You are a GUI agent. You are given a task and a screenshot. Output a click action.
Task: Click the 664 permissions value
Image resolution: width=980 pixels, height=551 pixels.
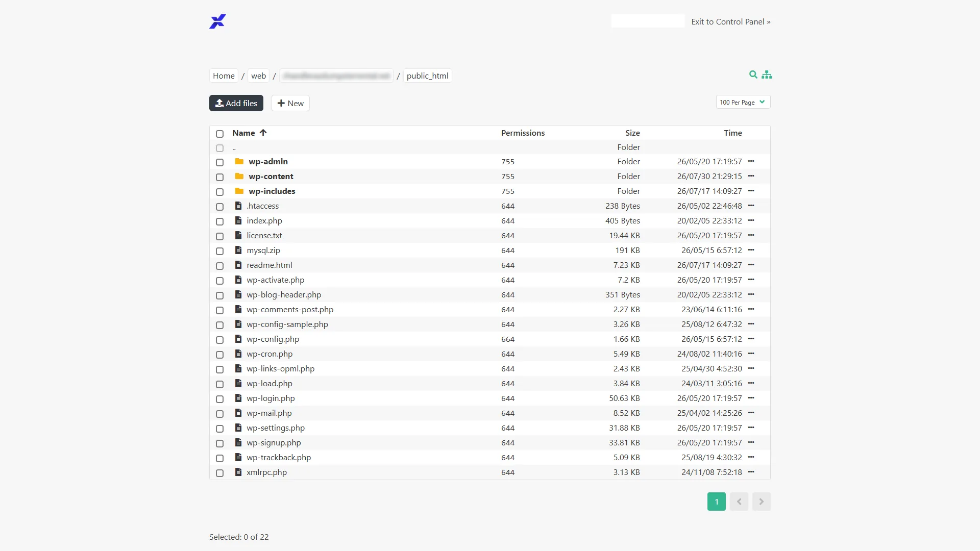click(x=508, y=339)
